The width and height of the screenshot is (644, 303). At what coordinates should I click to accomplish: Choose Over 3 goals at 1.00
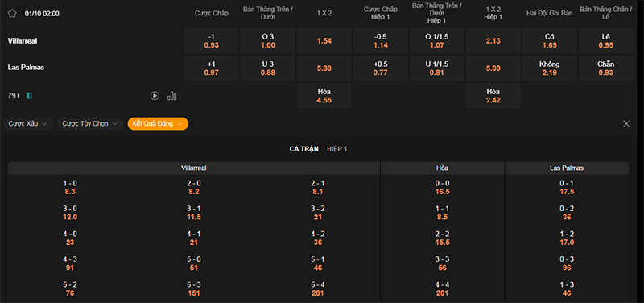pos(268,41)
